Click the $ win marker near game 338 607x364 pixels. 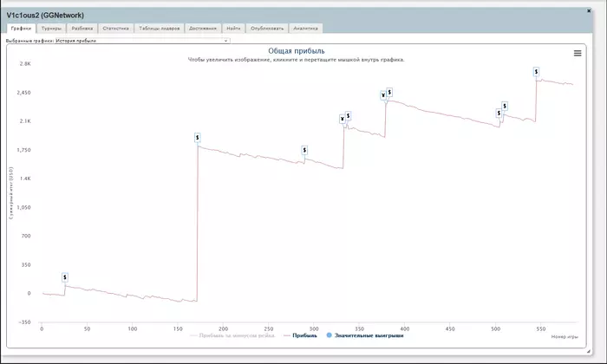click(x=348, y=115)
